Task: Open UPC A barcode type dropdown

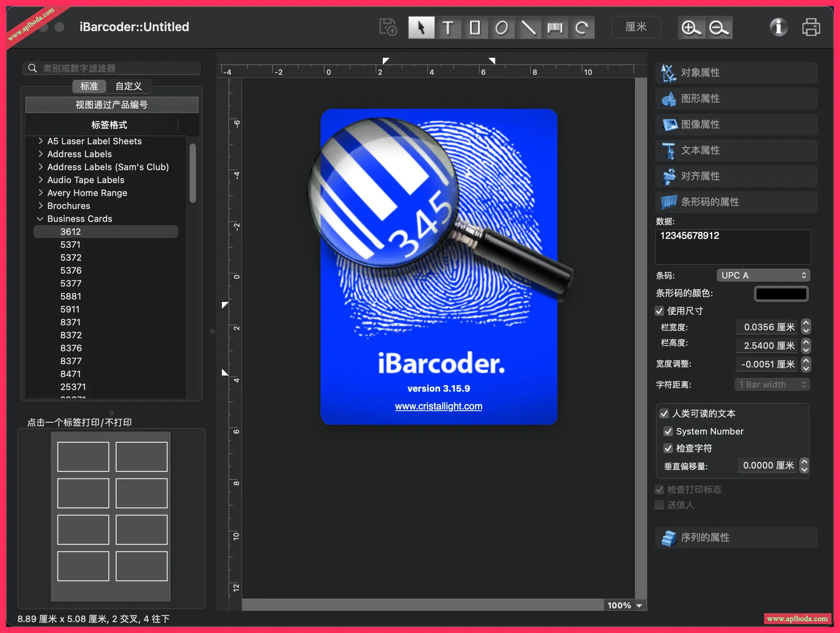Action: point(763,275)
